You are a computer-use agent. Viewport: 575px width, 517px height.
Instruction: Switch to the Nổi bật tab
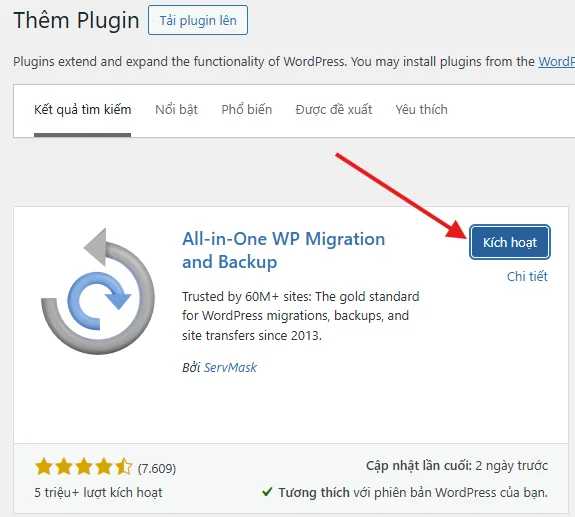coord(176,110)
